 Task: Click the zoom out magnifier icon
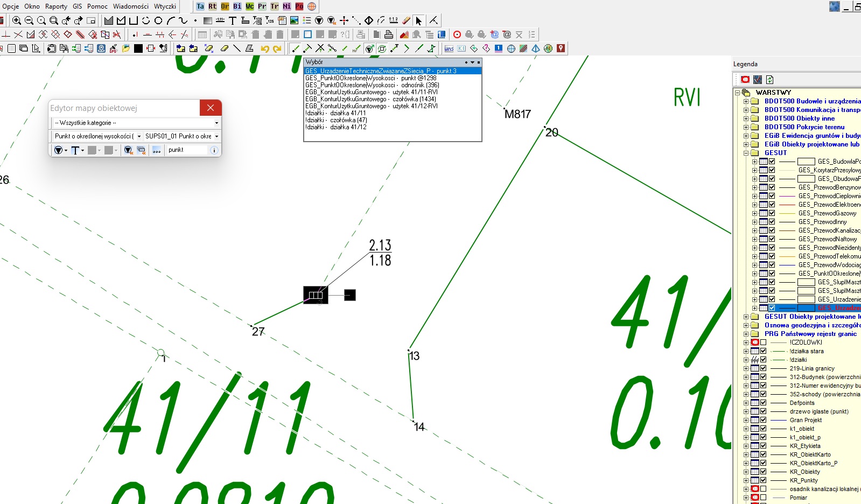pyautogui.click(x=29, y=20)
